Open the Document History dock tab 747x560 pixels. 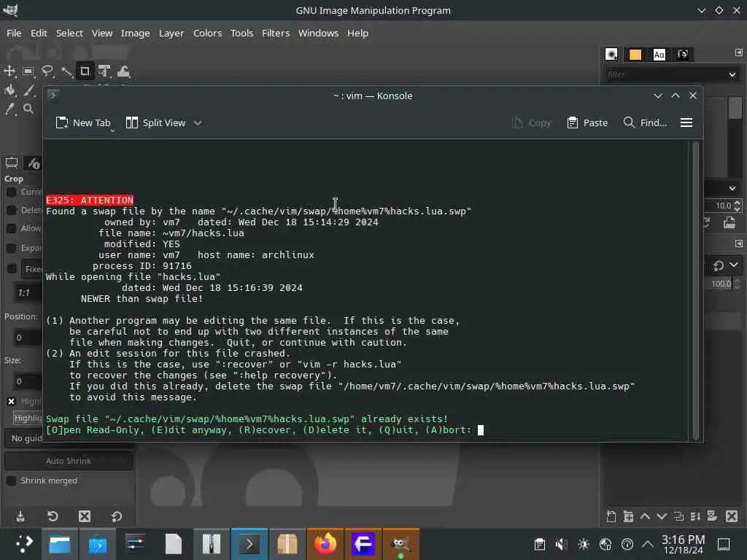683,54
